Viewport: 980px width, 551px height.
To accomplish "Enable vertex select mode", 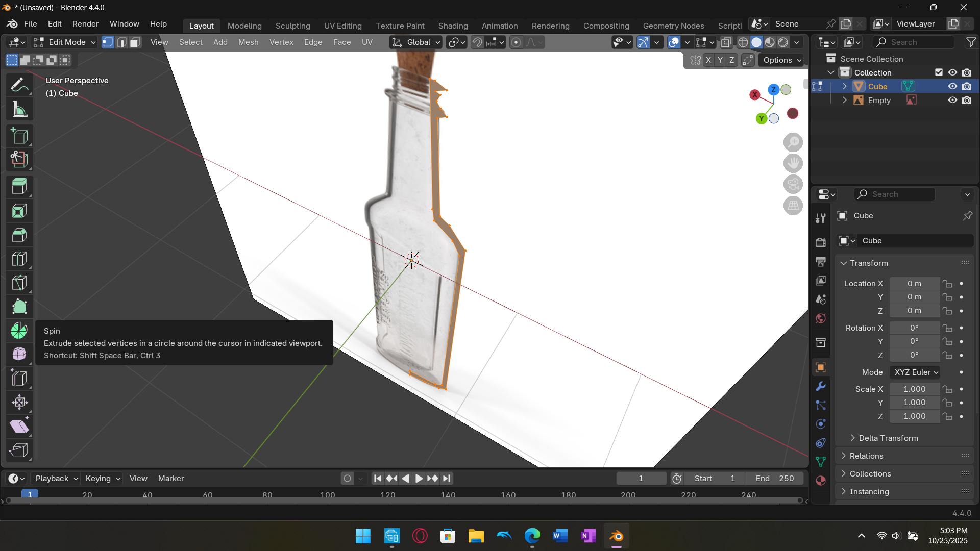I will coord(108,42).
